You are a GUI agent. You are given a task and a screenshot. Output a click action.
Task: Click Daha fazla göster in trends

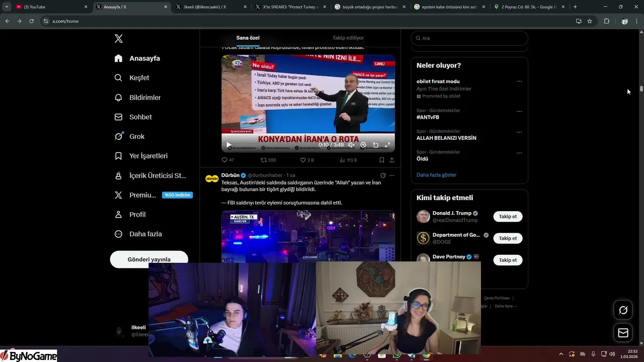coord(436,175)
